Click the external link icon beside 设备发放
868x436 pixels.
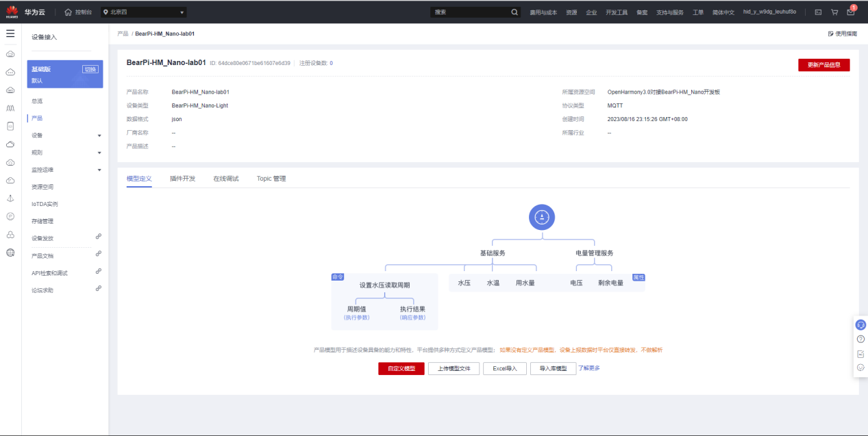point(99,236)
